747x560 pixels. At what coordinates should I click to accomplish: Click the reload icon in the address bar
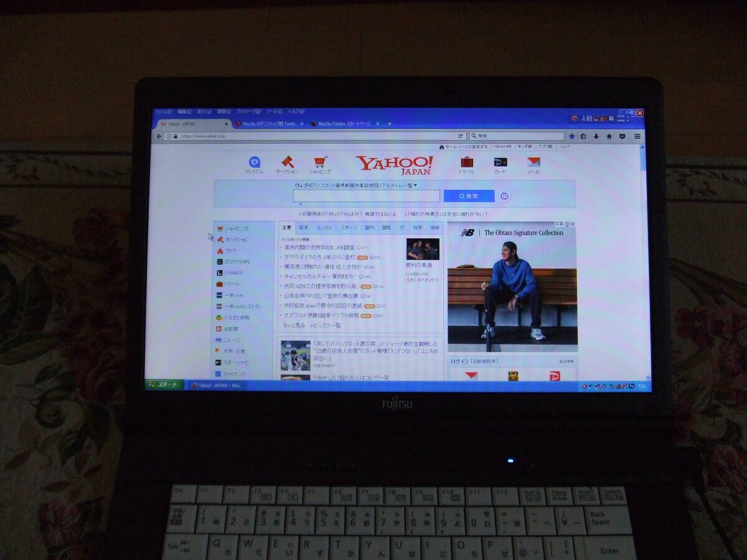[461, 136]
